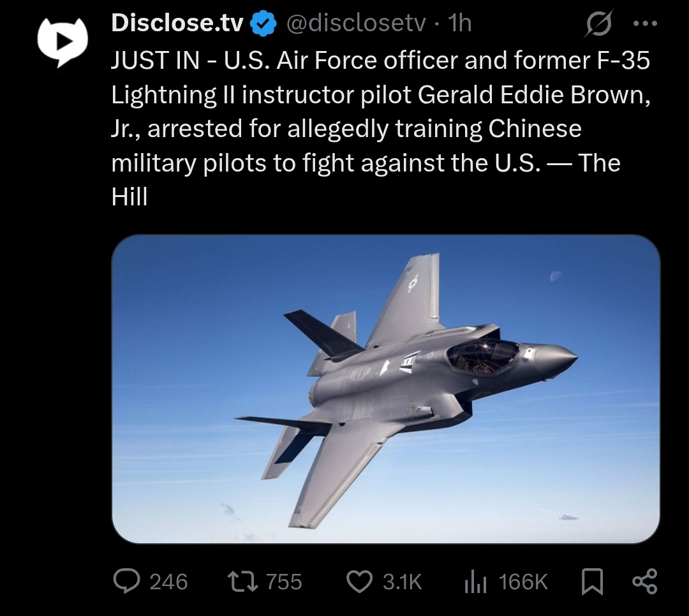Click the reply speech bubble icon
The height and width of the screenshot is (616, 689).
coord(126,582)
